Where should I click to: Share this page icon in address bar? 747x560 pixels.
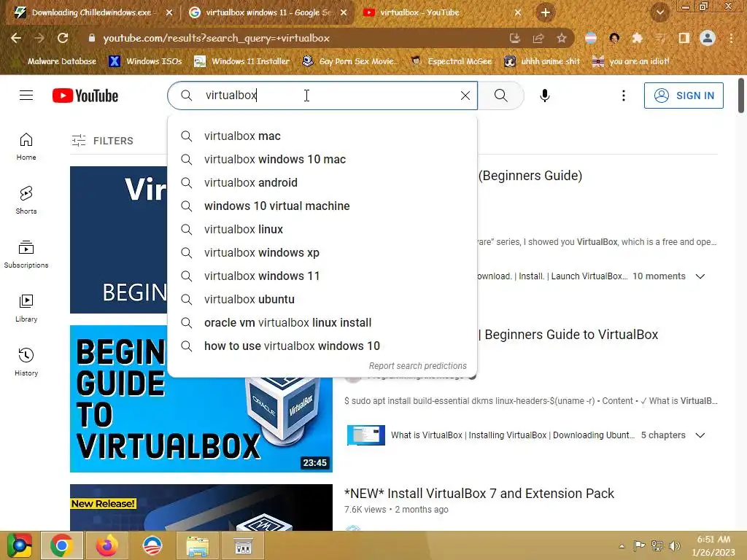coord(538,38)
